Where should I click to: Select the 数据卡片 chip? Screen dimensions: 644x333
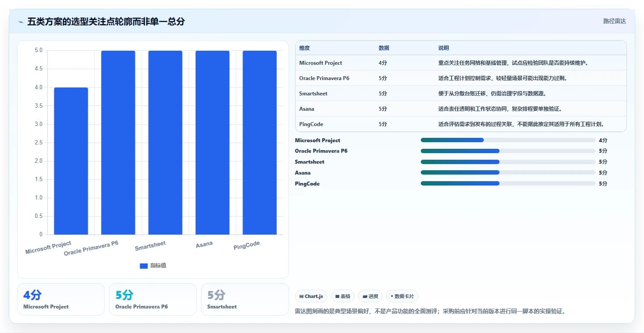402,296
